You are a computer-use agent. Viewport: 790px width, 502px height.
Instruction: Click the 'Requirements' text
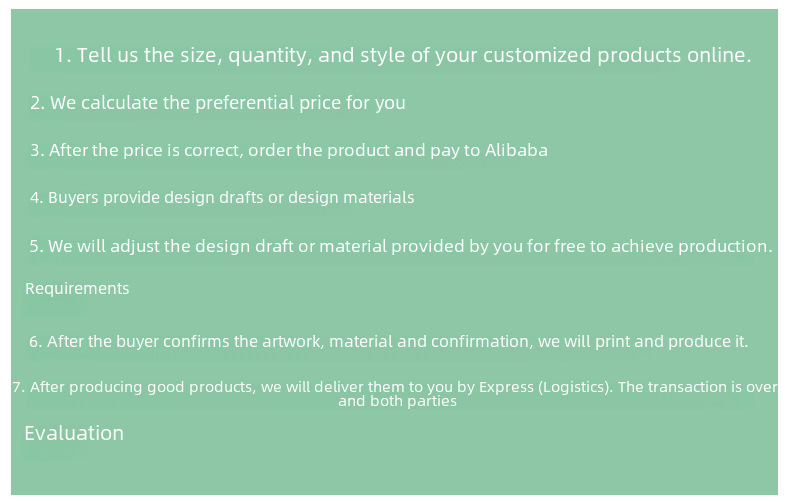click(x=77, y=289)
